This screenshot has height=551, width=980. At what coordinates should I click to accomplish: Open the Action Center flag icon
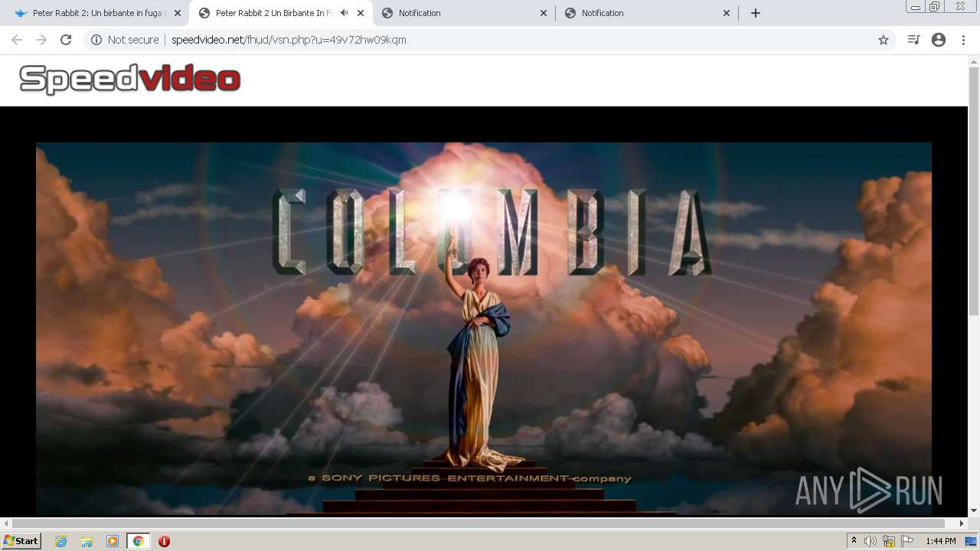tap(907, 541)
